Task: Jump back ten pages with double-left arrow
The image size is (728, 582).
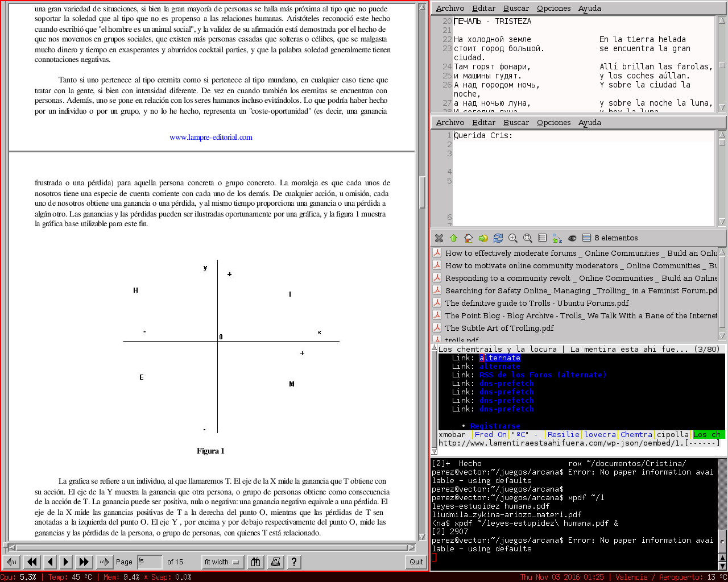Action: (32, 562)
